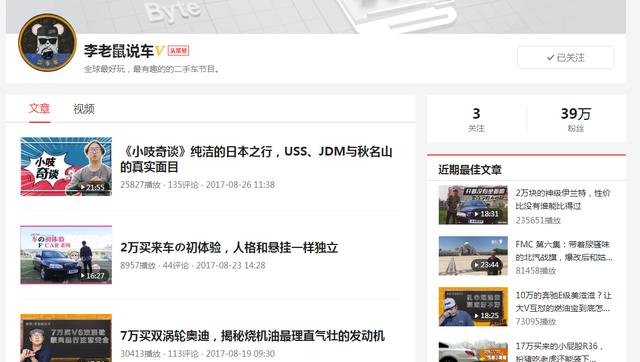Open thumbnail of 2万买来车の初体验 video

[66, 255]
